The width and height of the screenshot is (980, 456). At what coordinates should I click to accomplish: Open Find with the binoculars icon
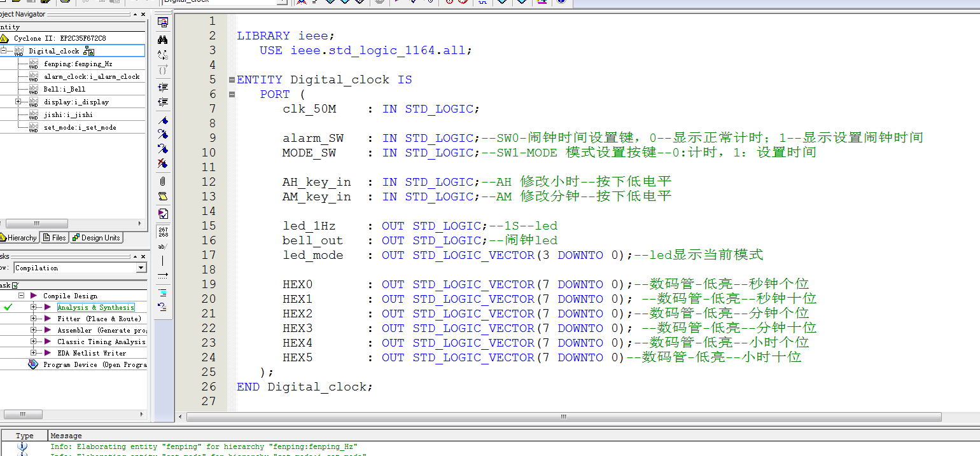[163, 39]
